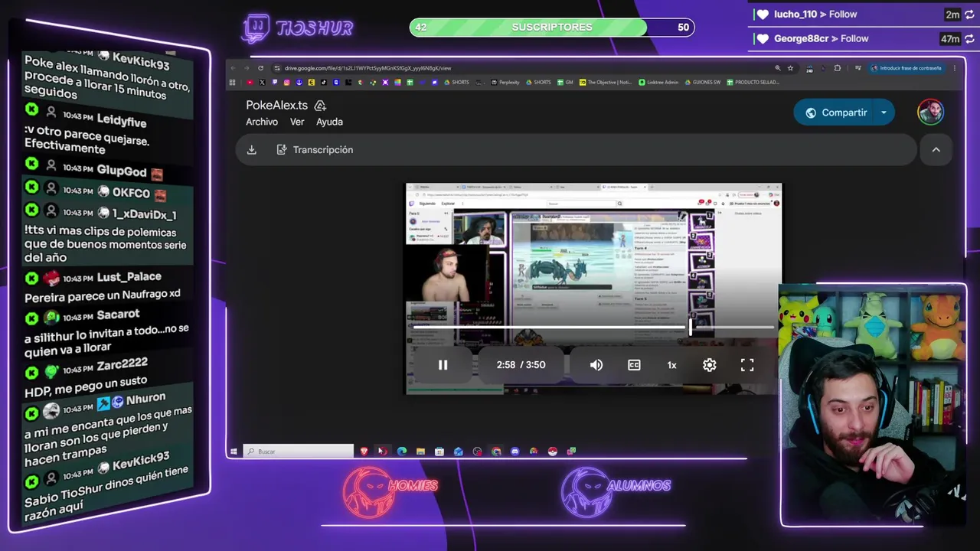Open Discord from the taskbar

tap(514, 452)
